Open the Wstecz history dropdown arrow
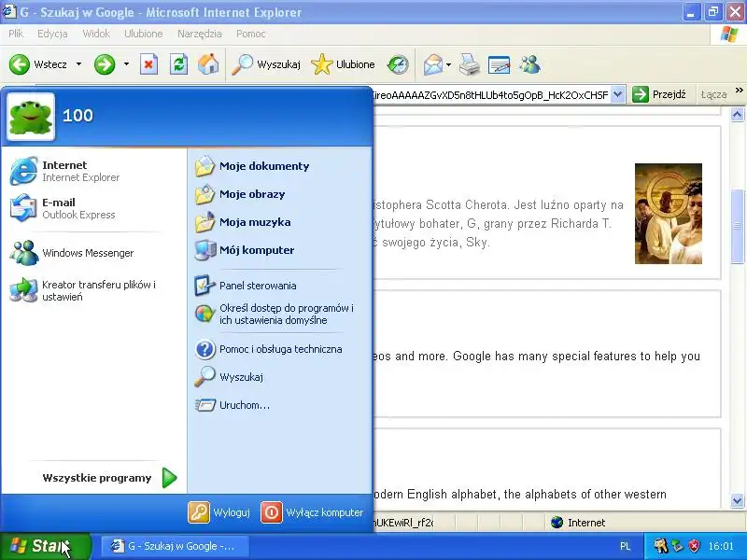The height and width of the screenshot is (560, 747). click(78, 64)
